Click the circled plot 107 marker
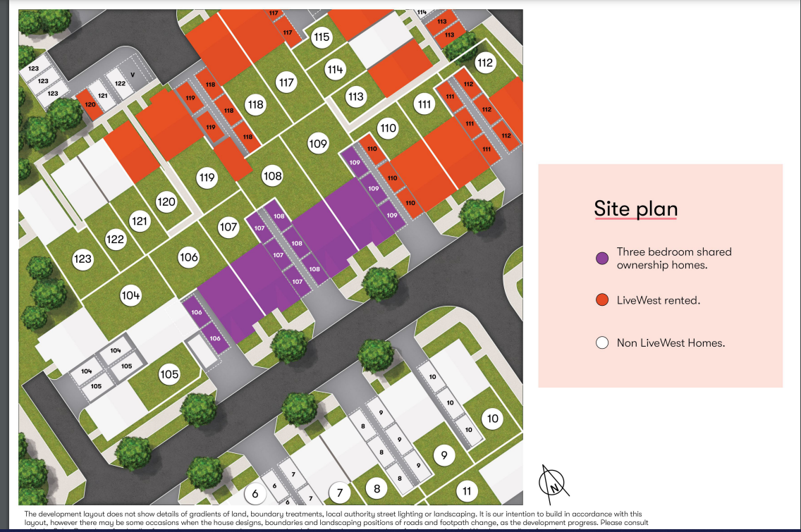 228,228
